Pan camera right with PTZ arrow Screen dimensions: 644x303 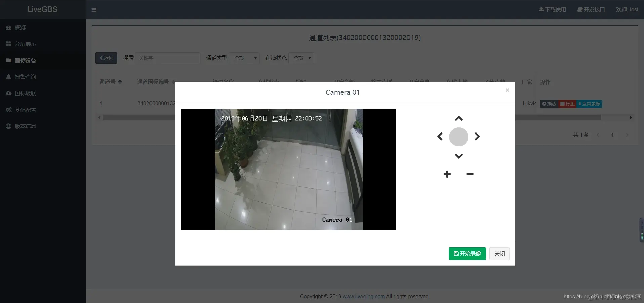tap(477, 136)
